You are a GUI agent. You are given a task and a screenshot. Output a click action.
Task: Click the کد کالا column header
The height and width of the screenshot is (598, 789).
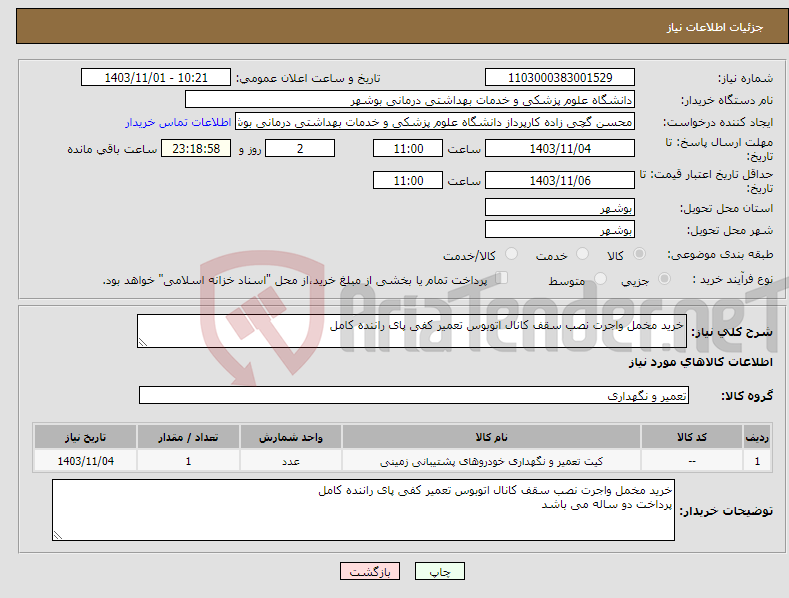pyautogui.click(x=692, y=437)
